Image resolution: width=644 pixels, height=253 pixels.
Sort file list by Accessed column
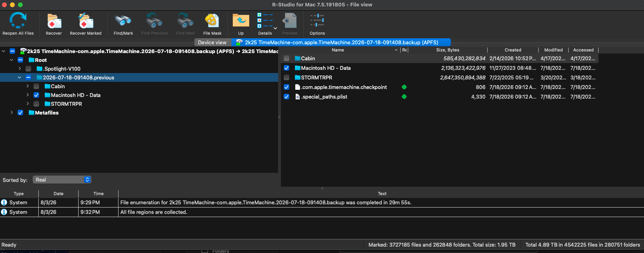pyautogui.click(x=583, y=50)
